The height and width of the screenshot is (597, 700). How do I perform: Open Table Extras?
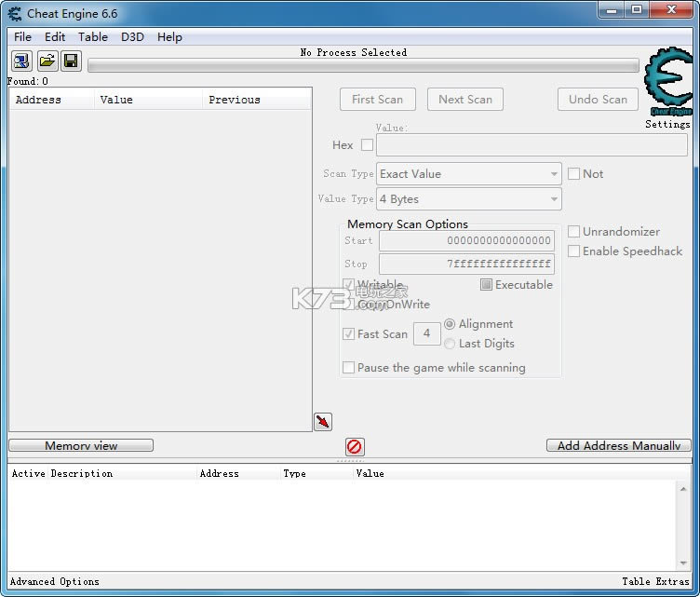point(656,581)
